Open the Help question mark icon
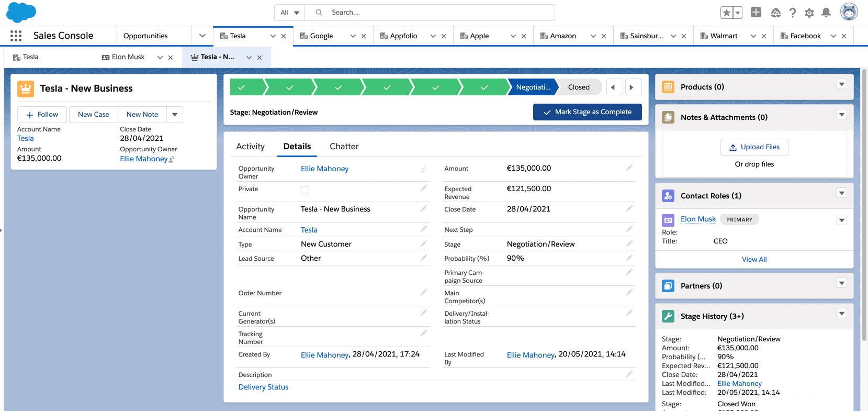Screen dimensions: 868x411 tap(793, 13)
